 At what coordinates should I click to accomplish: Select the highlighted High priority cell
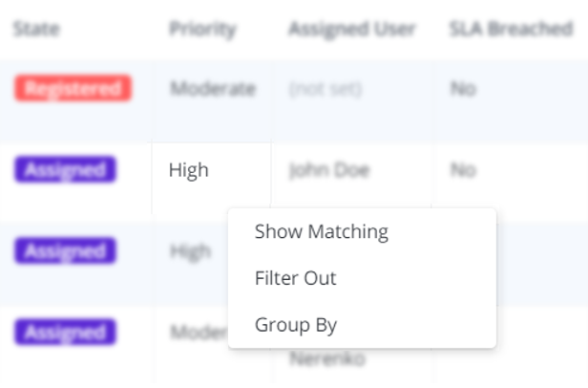(x=189, y=171)
